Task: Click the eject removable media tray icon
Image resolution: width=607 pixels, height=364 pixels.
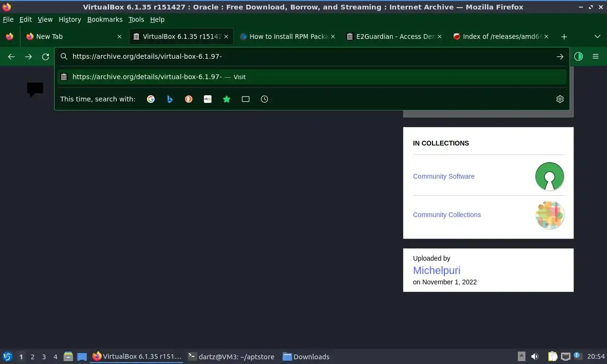Action: click(521, 356)
